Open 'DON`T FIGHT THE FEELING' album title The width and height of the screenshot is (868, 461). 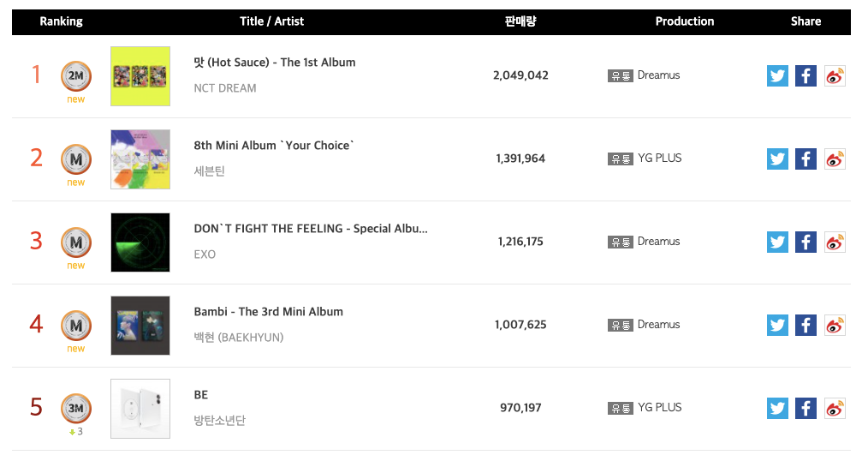[311, 228]
